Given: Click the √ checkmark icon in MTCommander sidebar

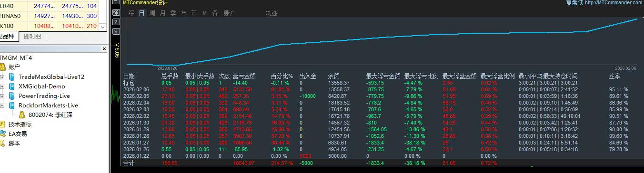Looking at the screenshot, I should click(116, 32).
